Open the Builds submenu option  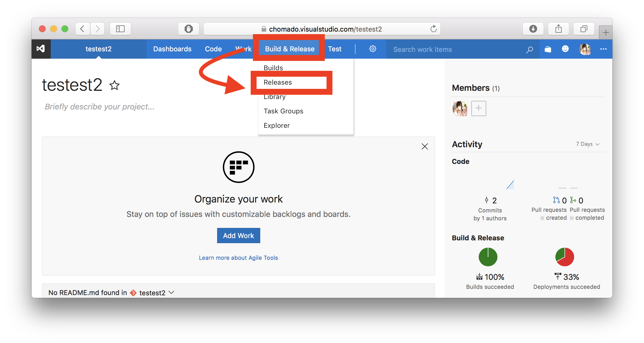point(273,68)
